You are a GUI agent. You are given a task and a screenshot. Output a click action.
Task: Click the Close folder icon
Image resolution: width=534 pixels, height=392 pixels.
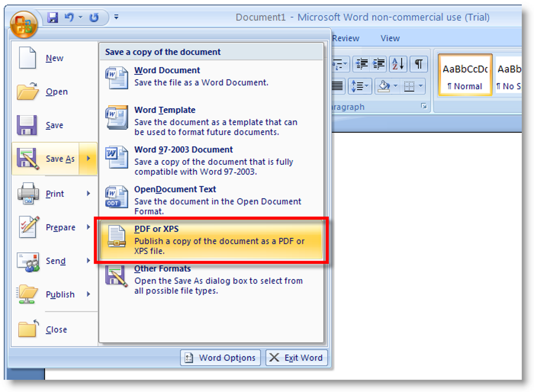[x=28, y=329]
